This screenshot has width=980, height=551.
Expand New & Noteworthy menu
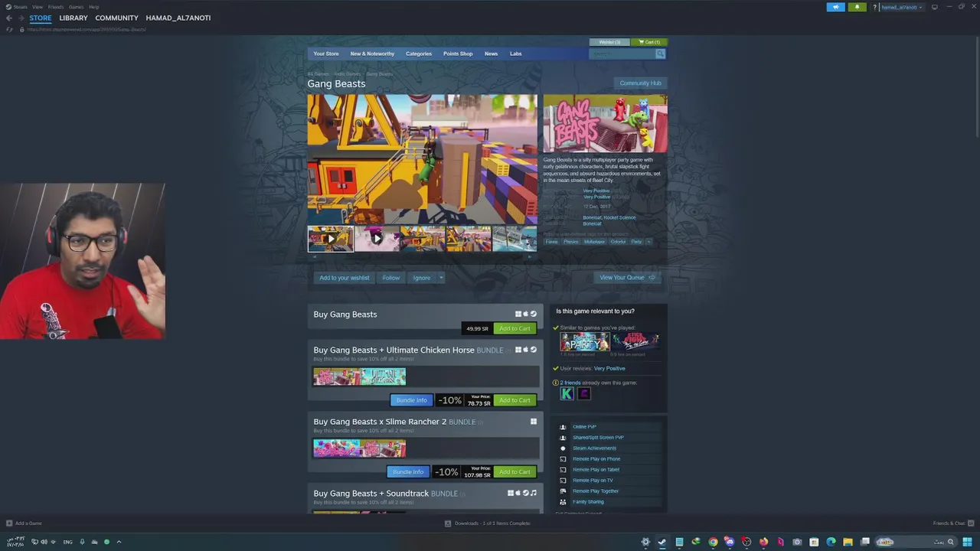(x=372, y=54)
